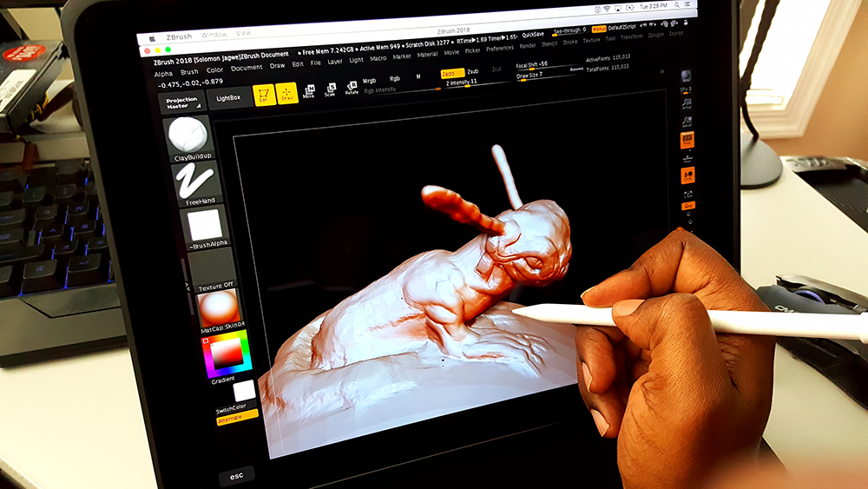Toggle the Menus button
Screen dimensions: 868x489
[598, 29]
